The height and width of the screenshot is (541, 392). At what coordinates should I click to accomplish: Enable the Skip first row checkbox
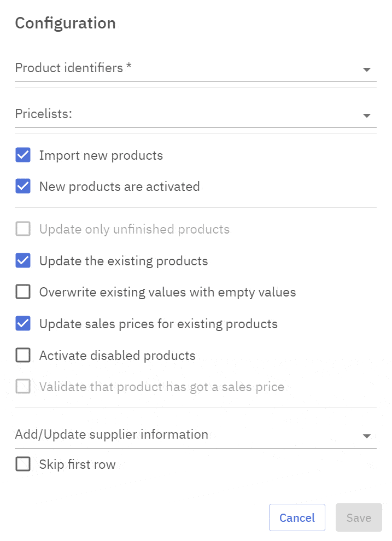point(23,465)
